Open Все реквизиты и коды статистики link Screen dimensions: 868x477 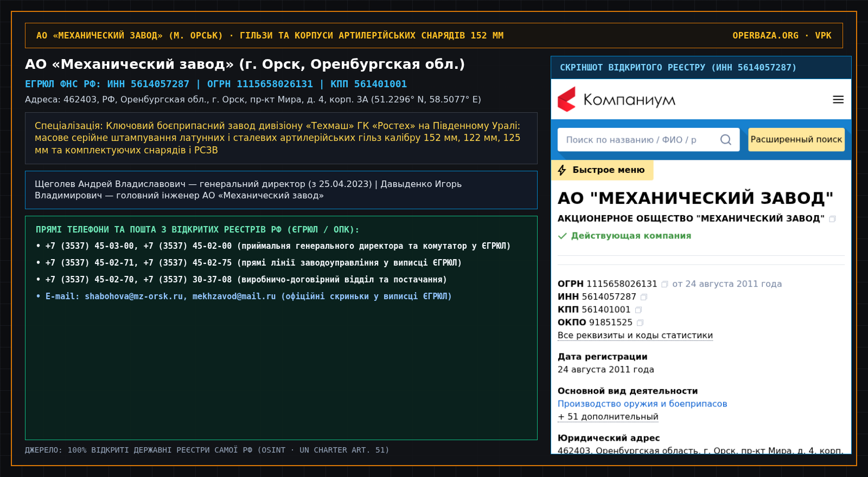(635, 336)
